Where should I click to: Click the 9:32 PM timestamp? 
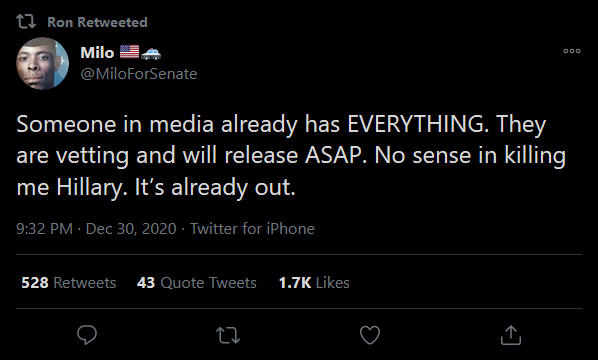44,229
